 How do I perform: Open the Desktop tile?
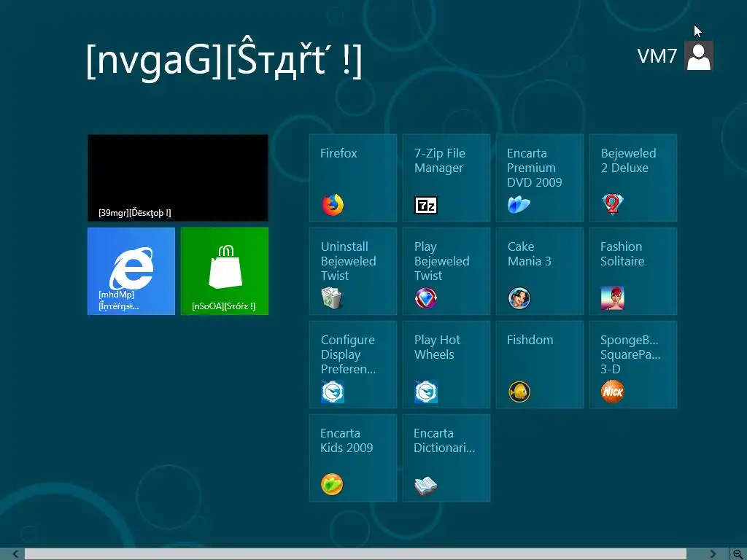click(x=178, y=178)
